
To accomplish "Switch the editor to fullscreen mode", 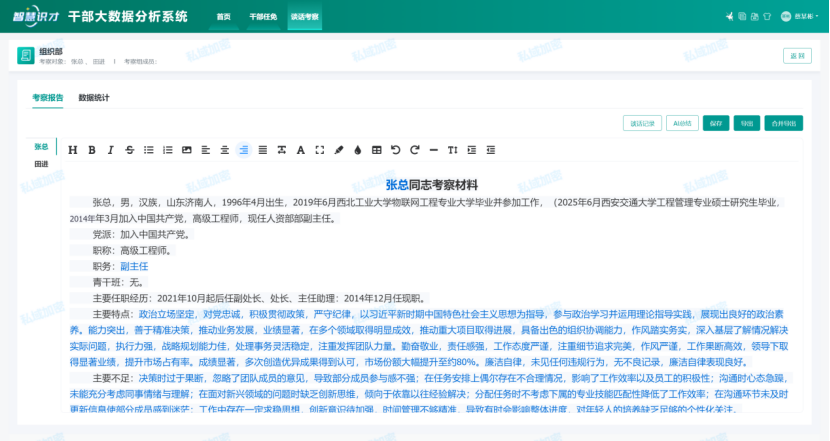I will [x=319, y=150].
